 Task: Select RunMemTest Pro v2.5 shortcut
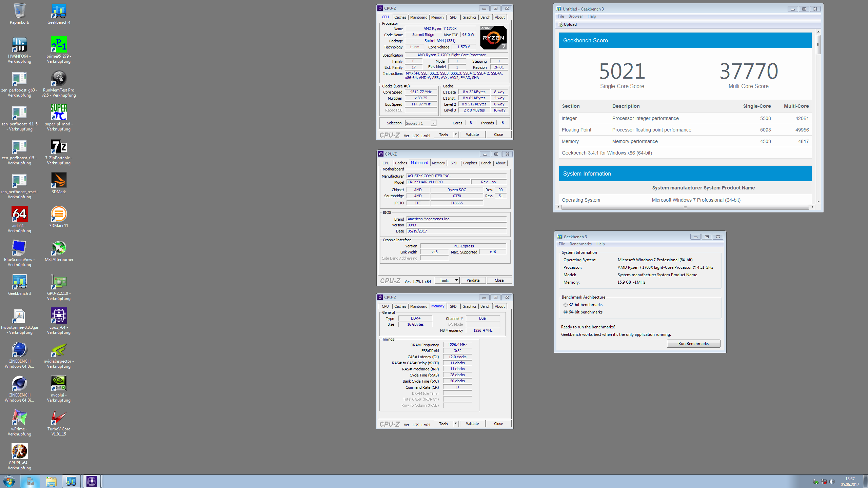(59, 84)
